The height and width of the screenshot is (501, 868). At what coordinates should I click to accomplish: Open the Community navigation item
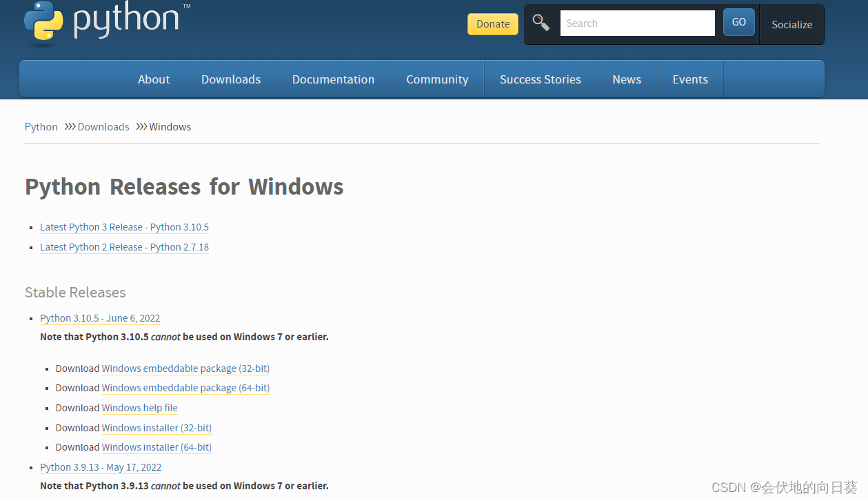tap(437, 79)
